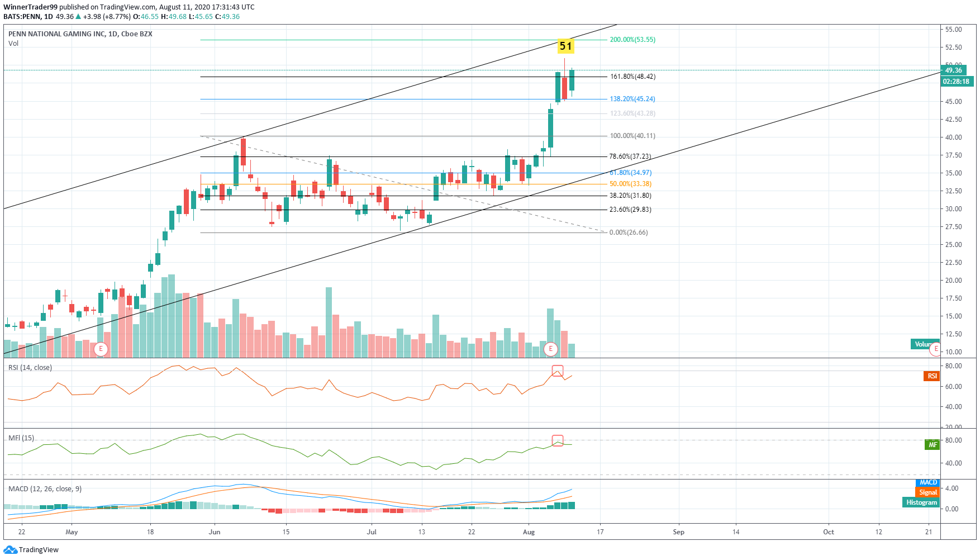
Task: Click the +3.98 (+8.77%) price change text
Action: 107,17
